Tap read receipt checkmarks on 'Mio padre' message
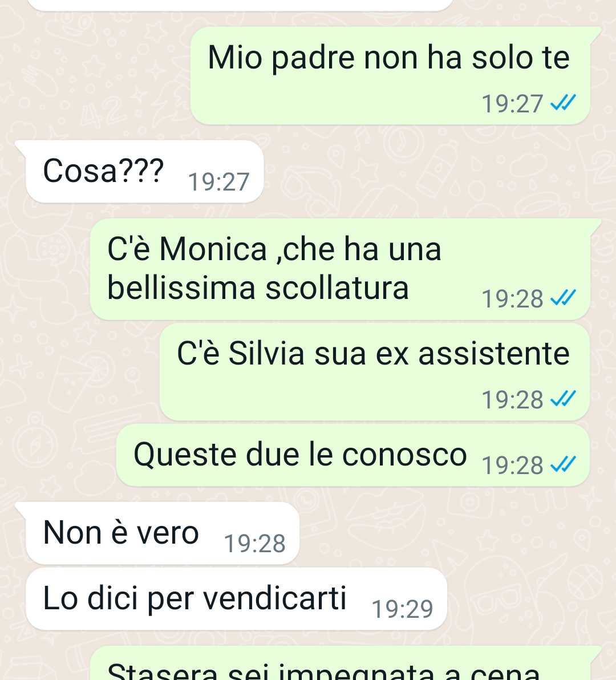Screen dimensions: 616x680 coord(563,103)
